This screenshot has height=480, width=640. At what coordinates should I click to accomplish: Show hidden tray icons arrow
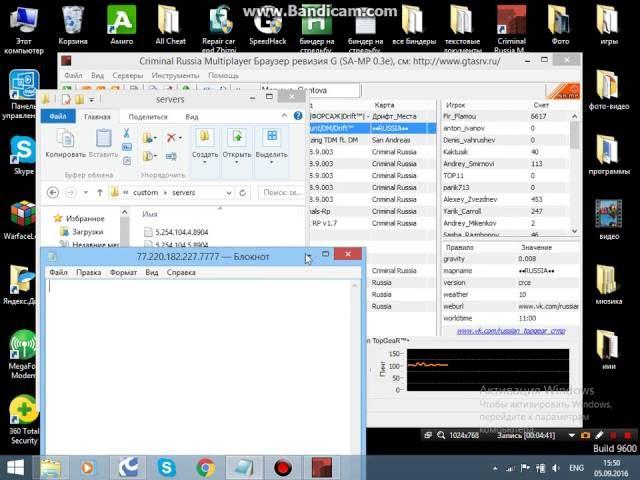coord(495,468)
